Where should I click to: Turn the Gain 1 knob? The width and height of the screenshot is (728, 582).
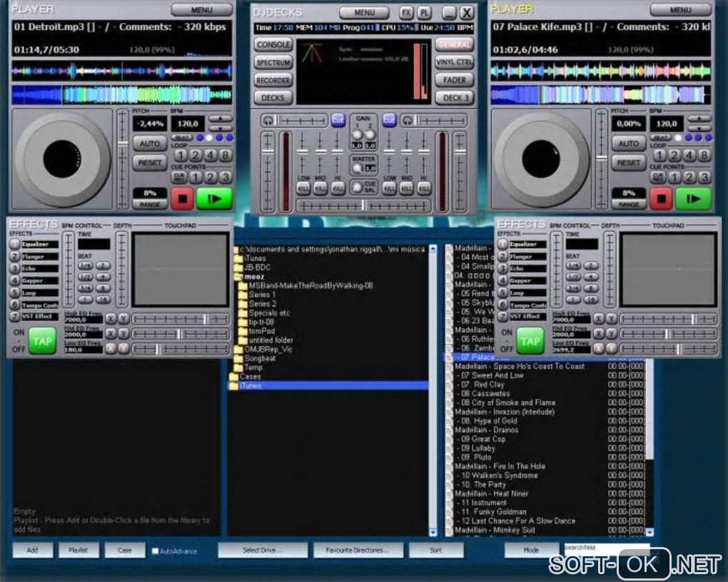[x=357, y=135]
